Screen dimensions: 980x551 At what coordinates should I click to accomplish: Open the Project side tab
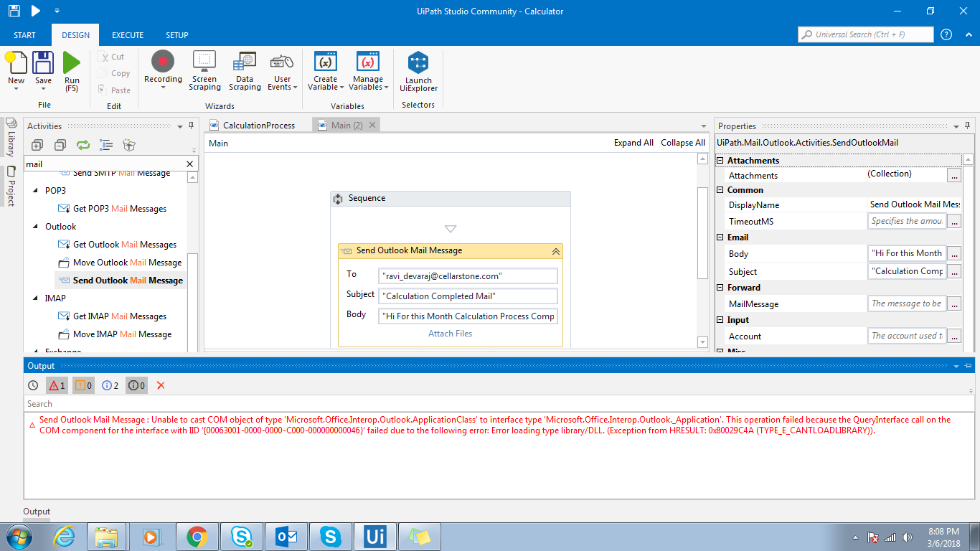tap(11, 187)
